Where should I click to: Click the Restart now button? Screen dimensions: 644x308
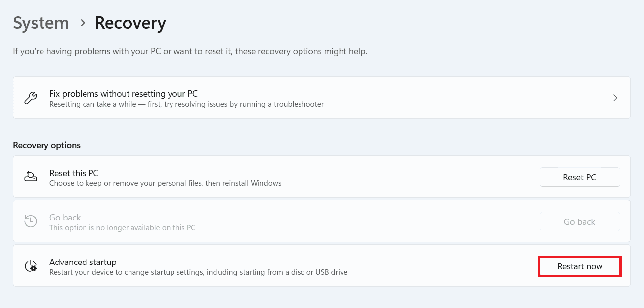[580, 266]
